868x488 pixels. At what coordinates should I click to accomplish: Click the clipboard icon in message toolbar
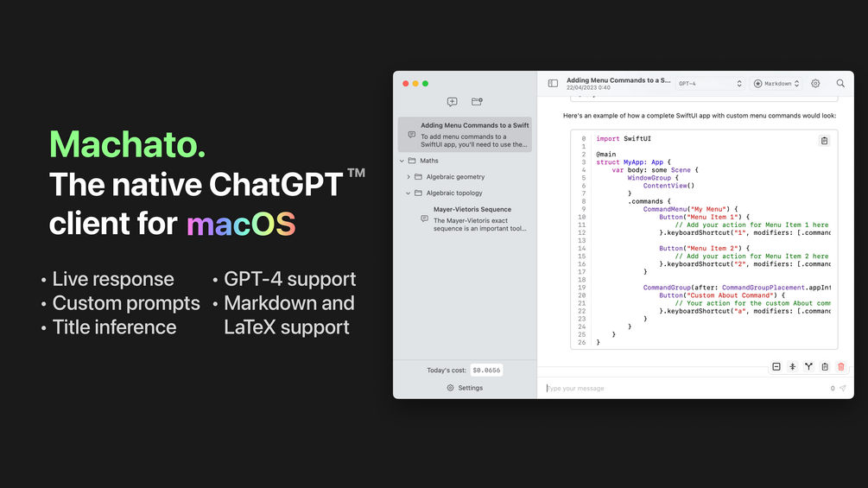(x=825, y=367)
